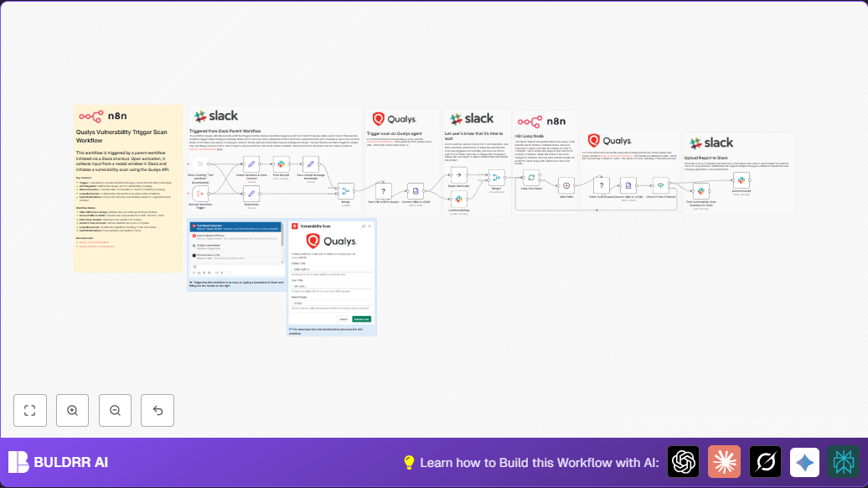Screen dimensions: 868x488
Task: Select the Start VM Scan in Qualys node
Action: tap(383, 191)
